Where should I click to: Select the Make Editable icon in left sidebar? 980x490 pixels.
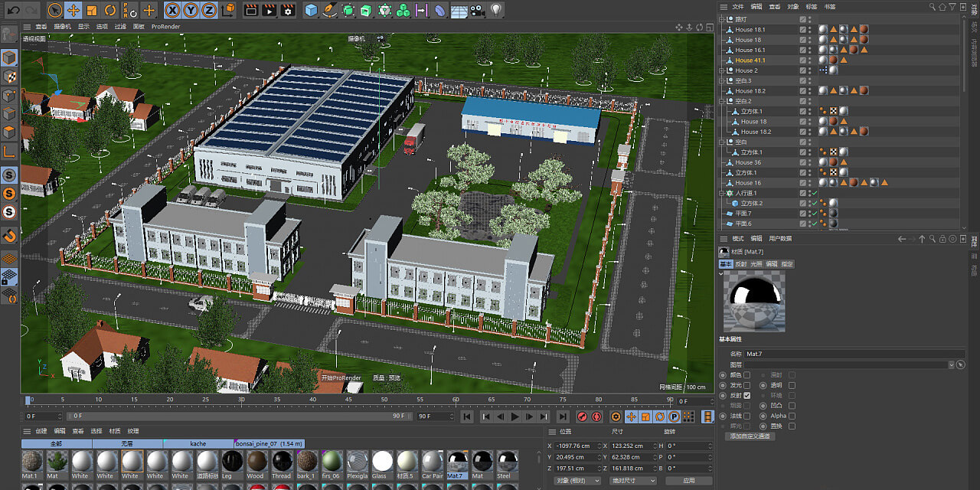click(9, 57)
